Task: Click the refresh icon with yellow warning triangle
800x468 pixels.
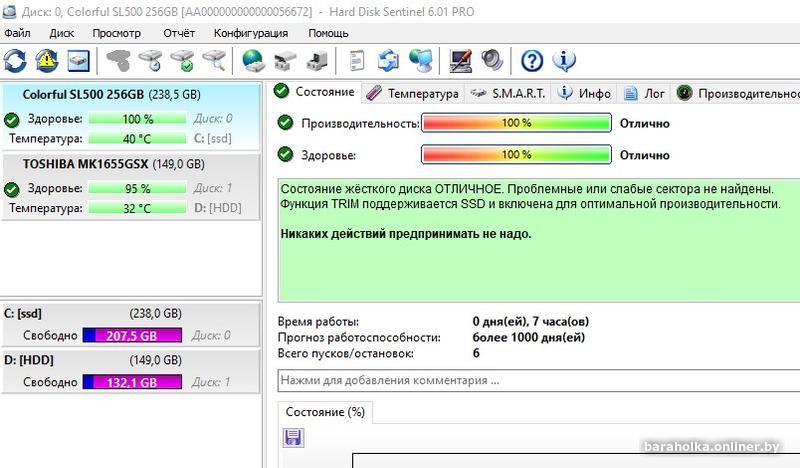Action: pyautogui.click(x=46, y=61)
